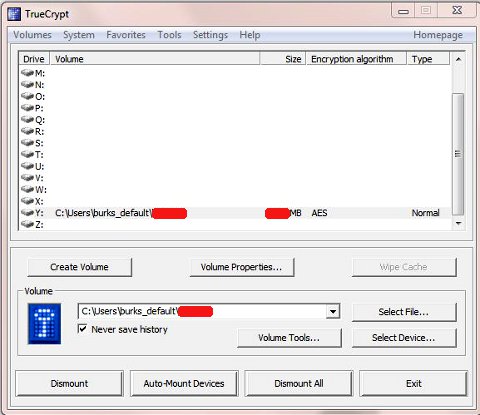Click scroll up arrow in drive list

click(458, 59)
